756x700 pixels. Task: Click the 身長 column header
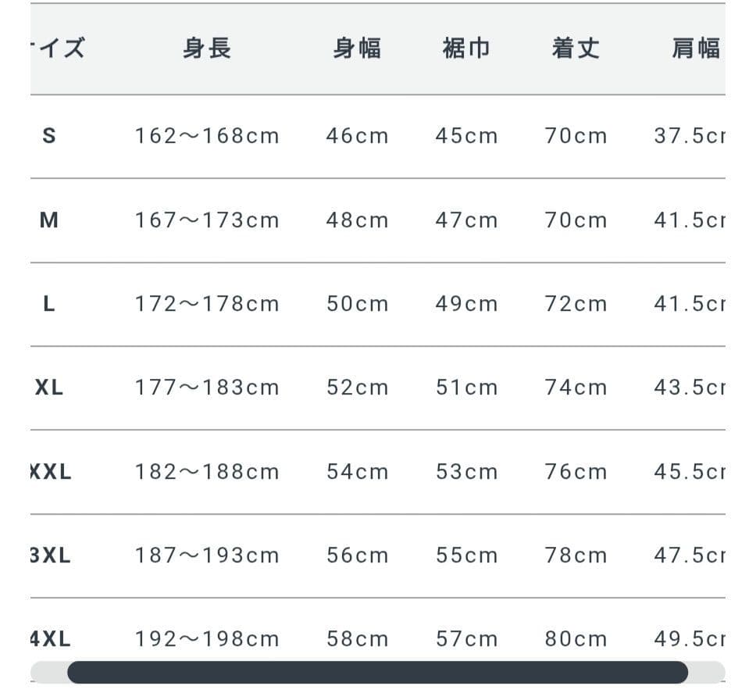coord(207,49)
